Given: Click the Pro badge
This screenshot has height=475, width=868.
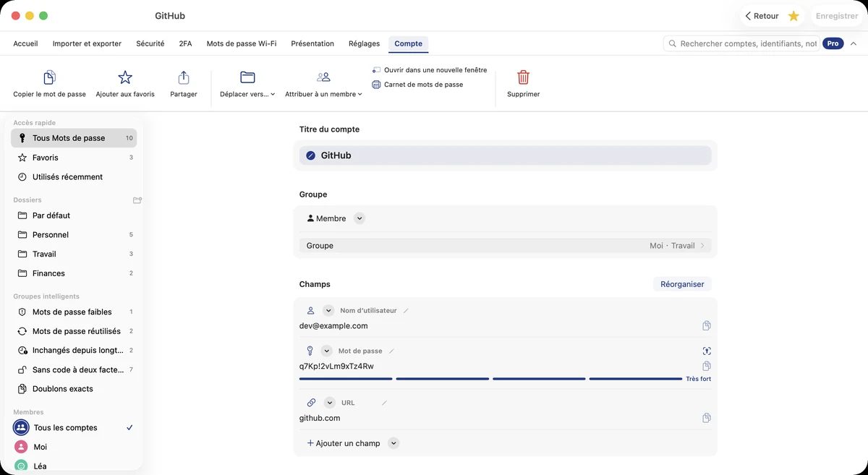Looking at the screenshot, I should (833, 43).
